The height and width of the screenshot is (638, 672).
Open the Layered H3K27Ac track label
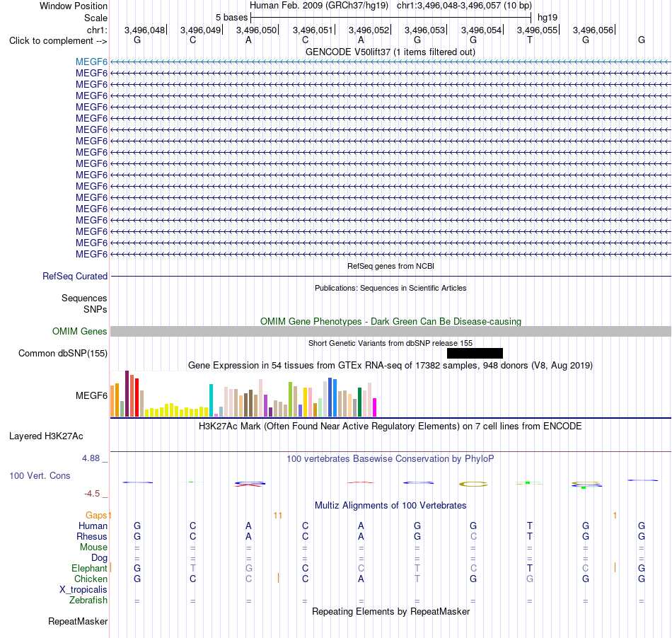46,436
